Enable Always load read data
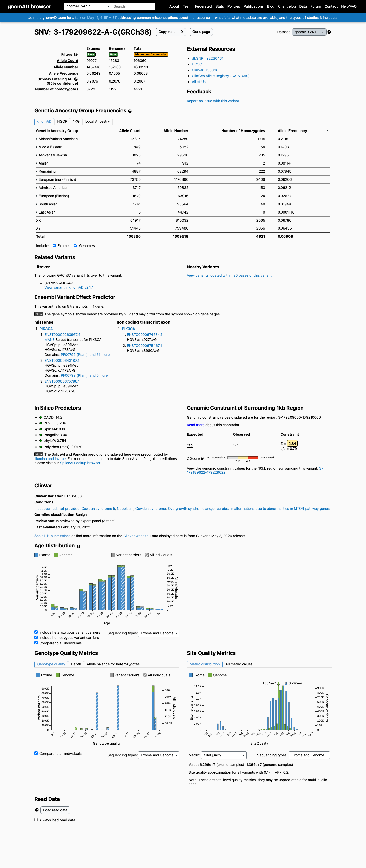366x868 pixels. pyautogui.click(x=36, y=820)
